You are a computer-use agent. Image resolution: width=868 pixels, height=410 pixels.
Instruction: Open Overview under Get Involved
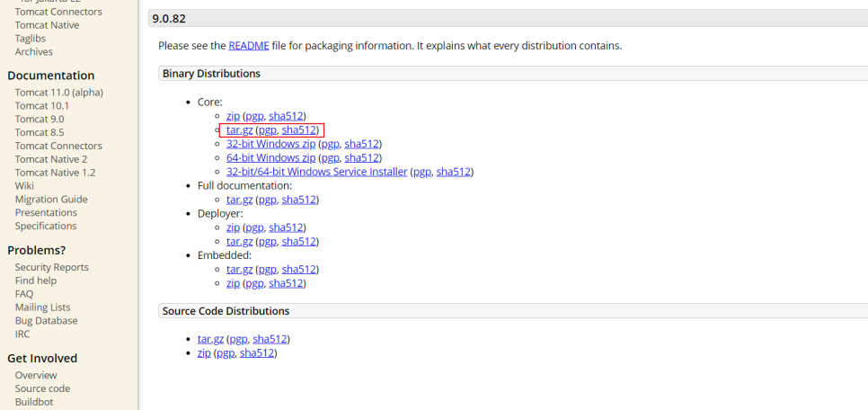click(36, 375)
